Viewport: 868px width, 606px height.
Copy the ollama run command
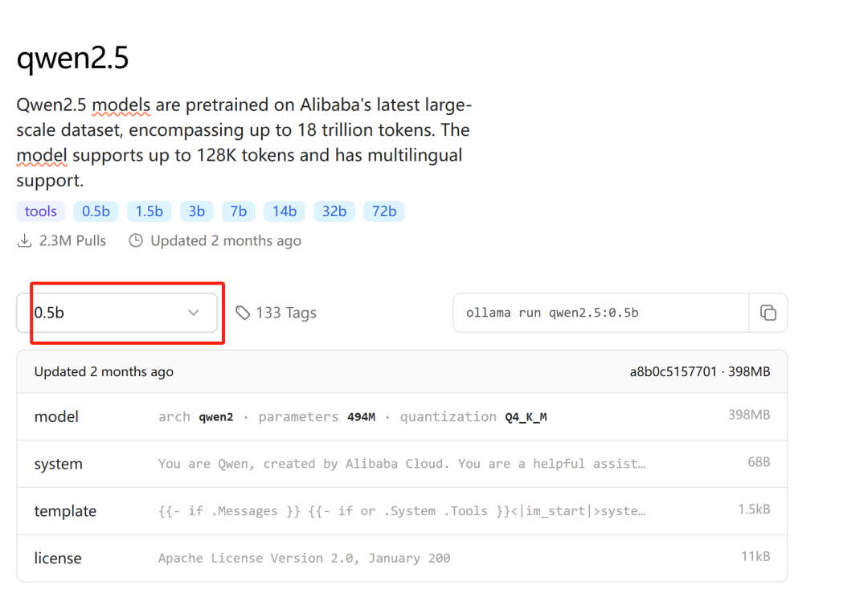pos(768,313)
